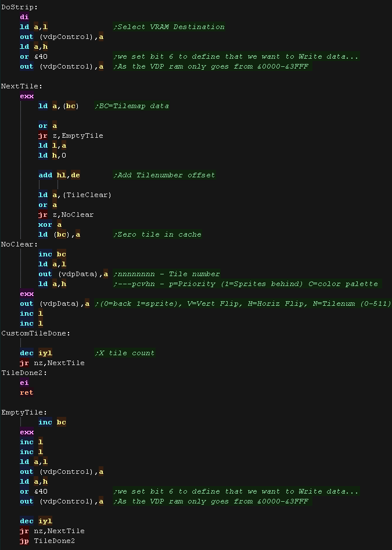The width and height of the screenshot is (392, 550).
Task: Click the ';---pcvhn' priority and palette comment
Action: [247, 284]
